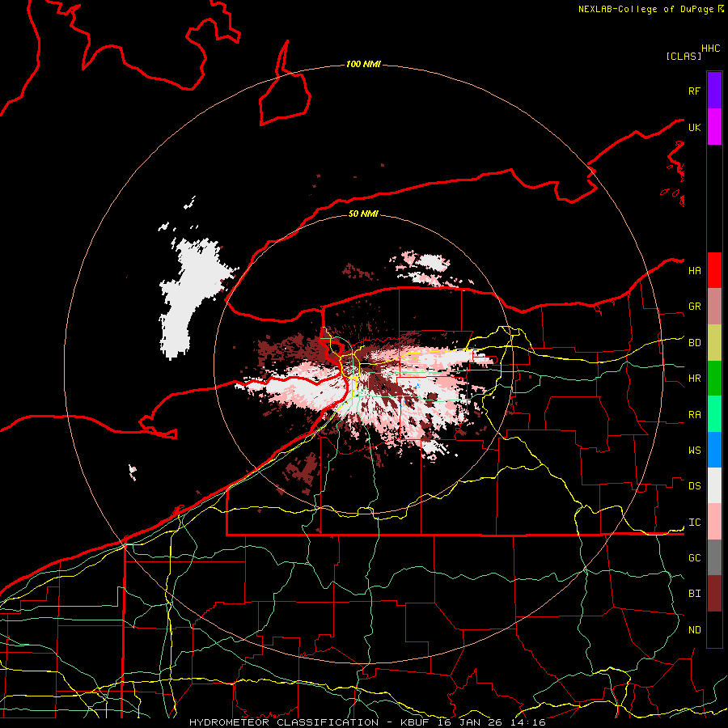Click the ND black legend swatch
728x728 pixels.
coord(714,629)
